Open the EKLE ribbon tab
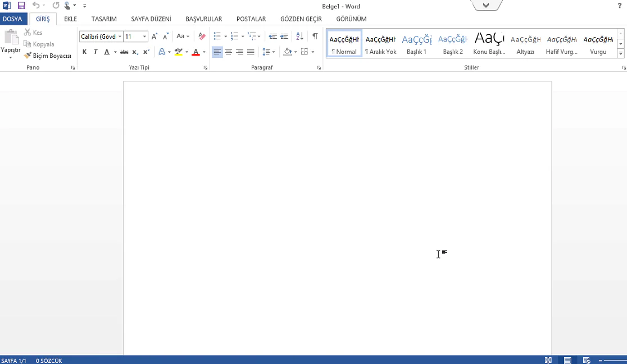Screen dimensions: 627x364 pyautogui.click(x=70, y=19)
